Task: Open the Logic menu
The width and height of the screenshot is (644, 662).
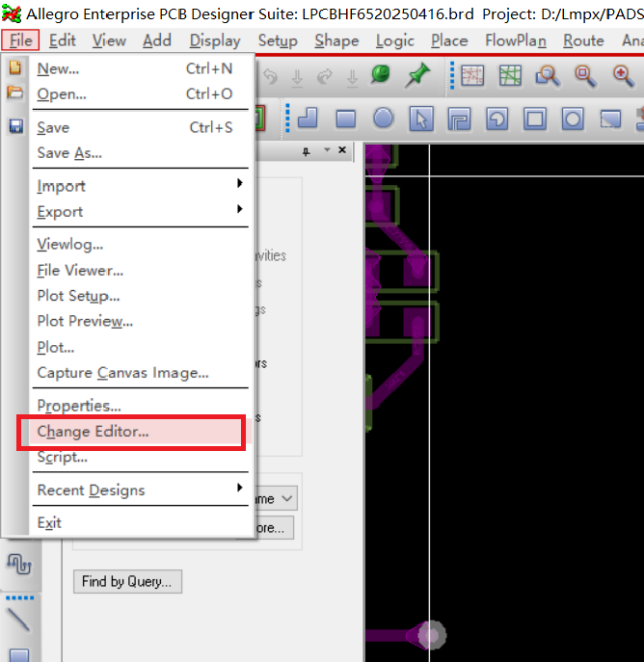Action: coord(395,40)
